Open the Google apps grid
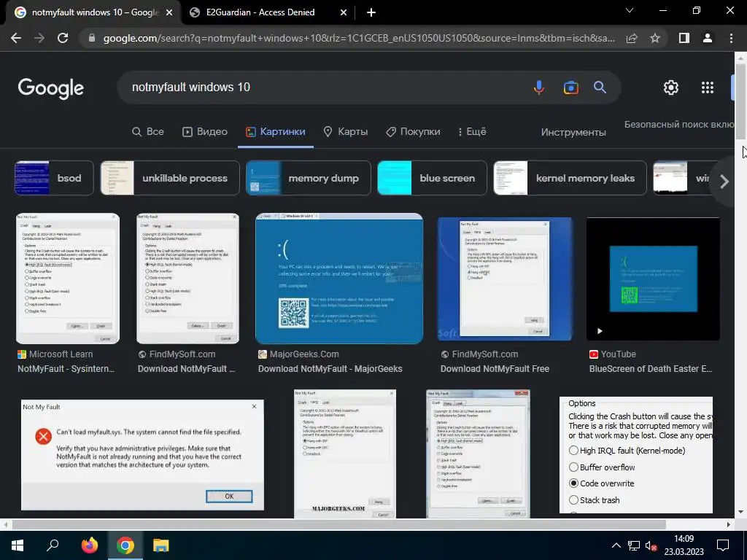This screenshot has width=747, height=560. point(708,87)
